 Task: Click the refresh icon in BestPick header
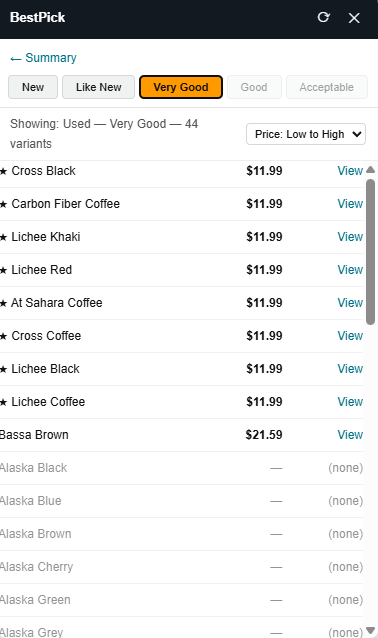click(323, 17)
